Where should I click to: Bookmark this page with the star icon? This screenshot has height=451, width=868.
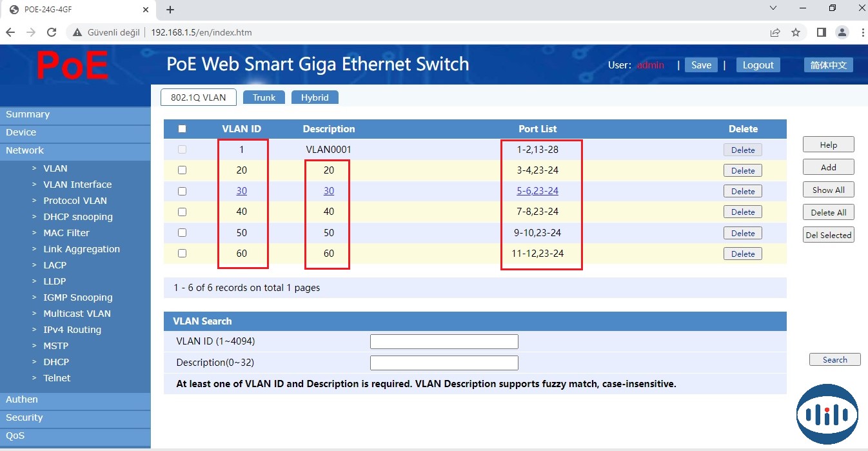pyautogui.click(x=796, y=32)
